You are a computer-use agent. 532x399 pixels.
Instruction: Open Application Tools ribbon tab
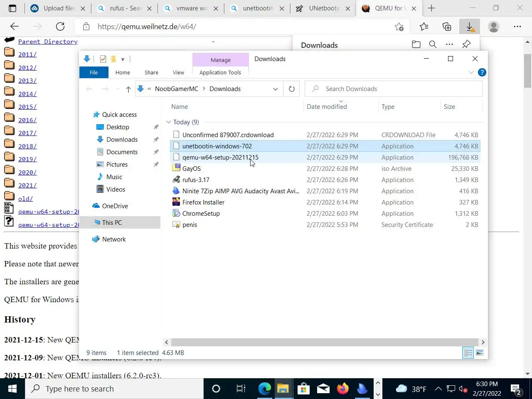click(x=220, y=72)
